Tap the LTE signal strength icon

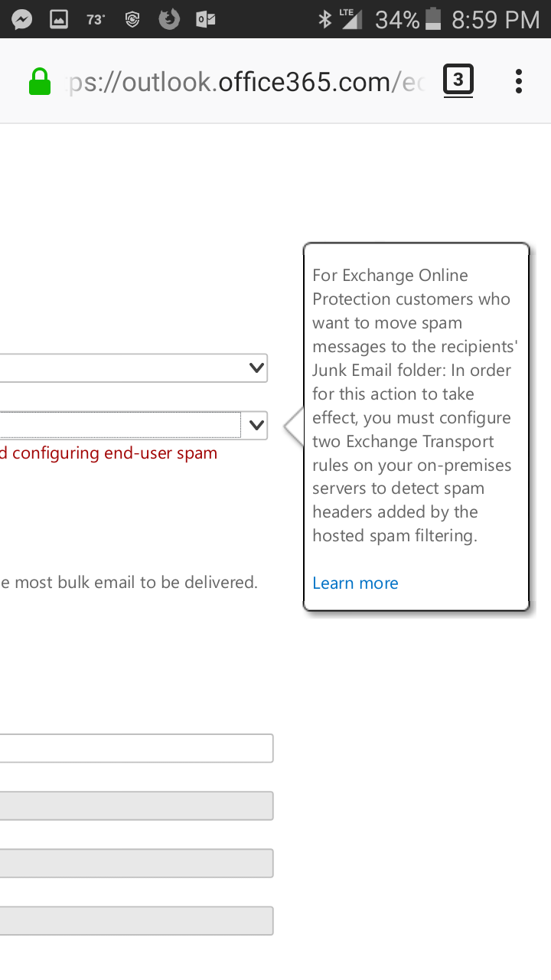coord(350,19)
